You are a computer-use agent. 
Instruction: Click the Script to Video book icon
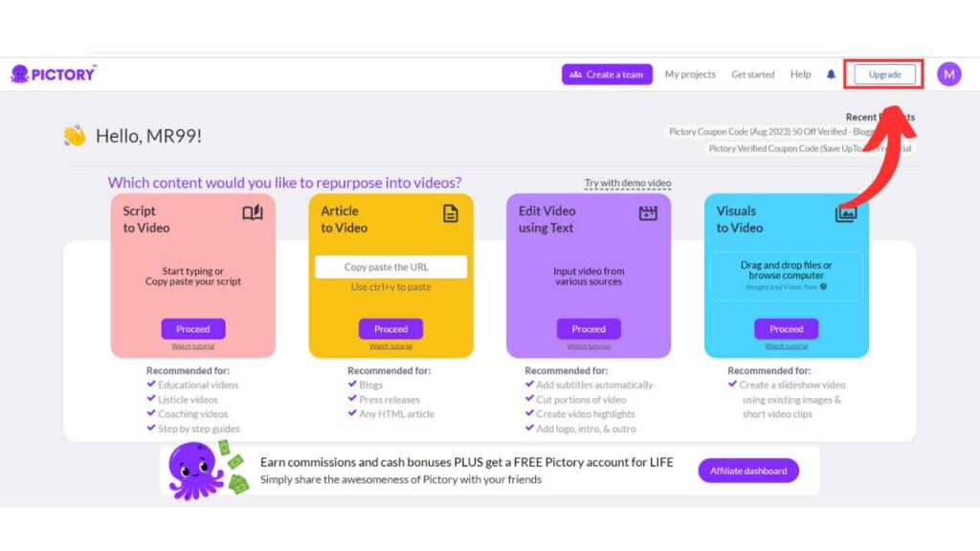pyautogui.click(x=253, y=212)
